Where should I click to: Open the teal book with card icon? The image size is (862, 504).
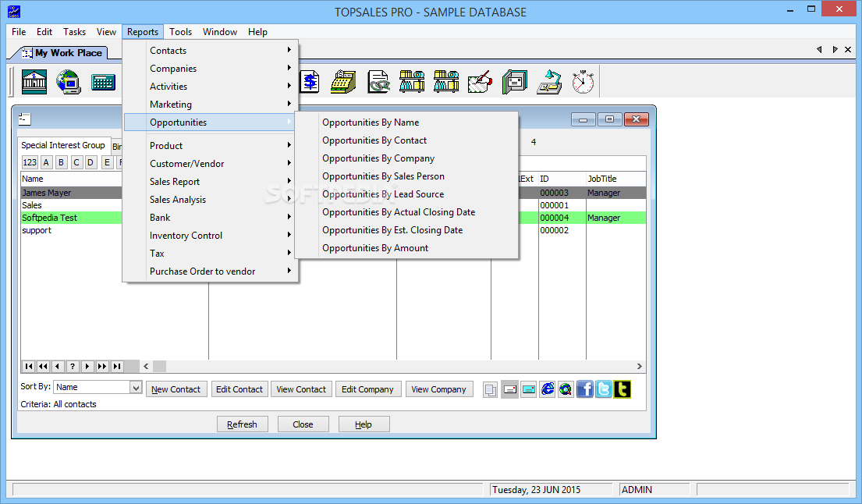point(515,82)
